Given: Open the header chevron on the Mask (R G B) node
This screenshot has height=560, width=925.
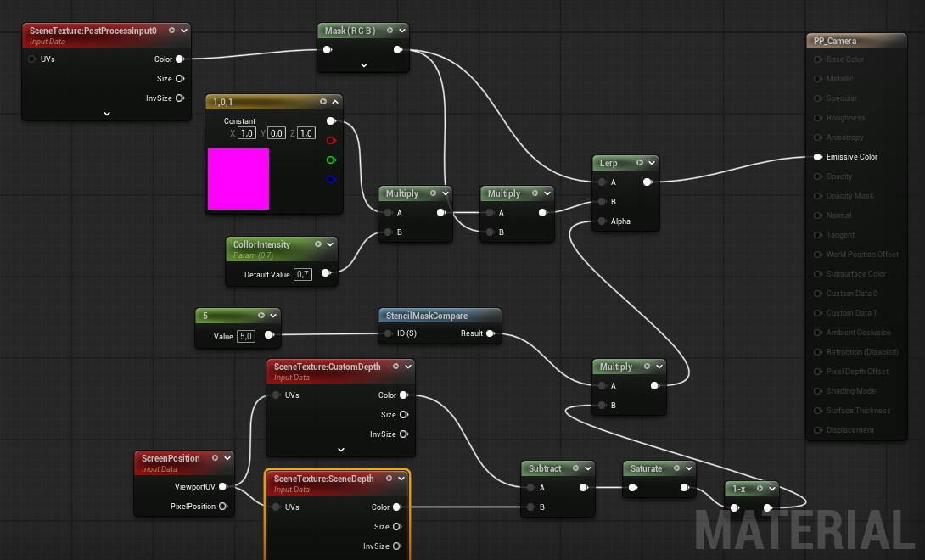Looking at the screenshot, I should [401, 31].
